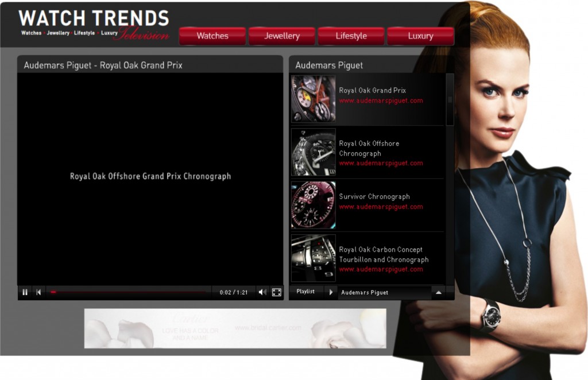This screenshot has width=588, height=380.
Task: Collapse the playlist with the up arrow
Action: click(x=439, y=292)
